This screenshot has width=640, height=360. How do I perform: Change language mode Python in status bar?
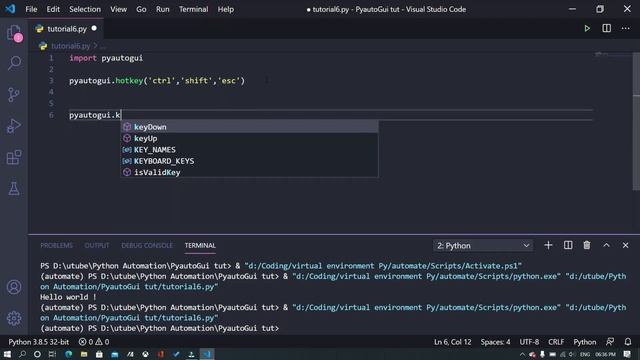(x=584, y=342)
